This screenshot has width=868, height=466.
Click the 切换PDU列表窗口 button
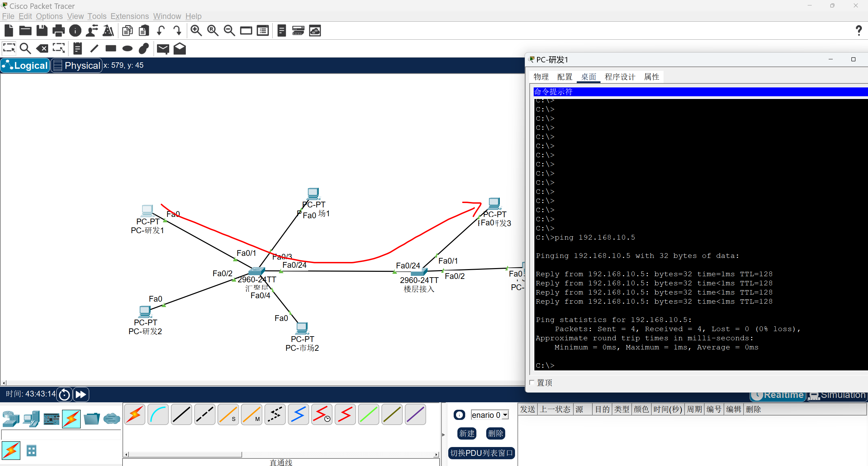pos(481,453)
